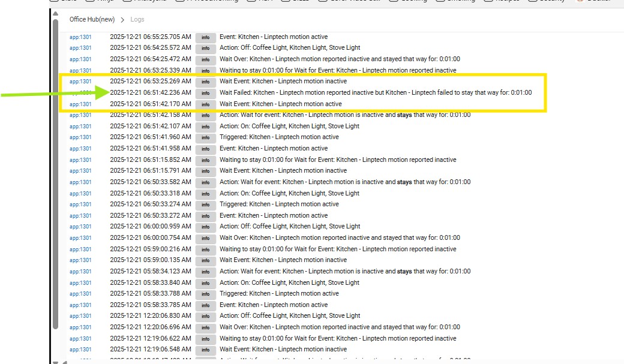Open app:1301 link for 05:59:00.135 AM row

[x=80, y=260]
